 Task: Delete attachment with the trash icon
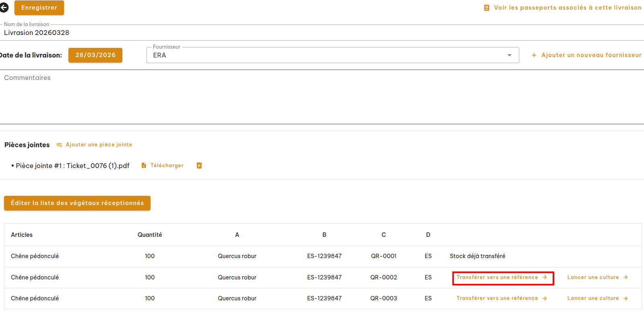tap(199, 166)
